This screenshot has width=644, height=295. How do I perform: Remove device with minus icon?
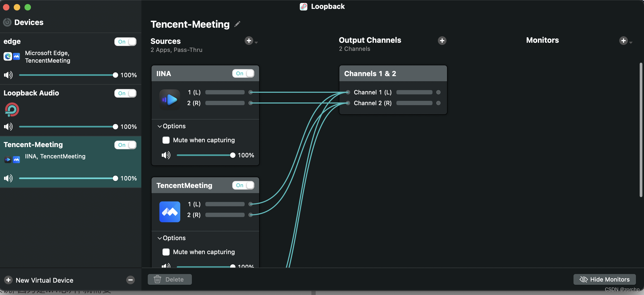coord(131,280)
